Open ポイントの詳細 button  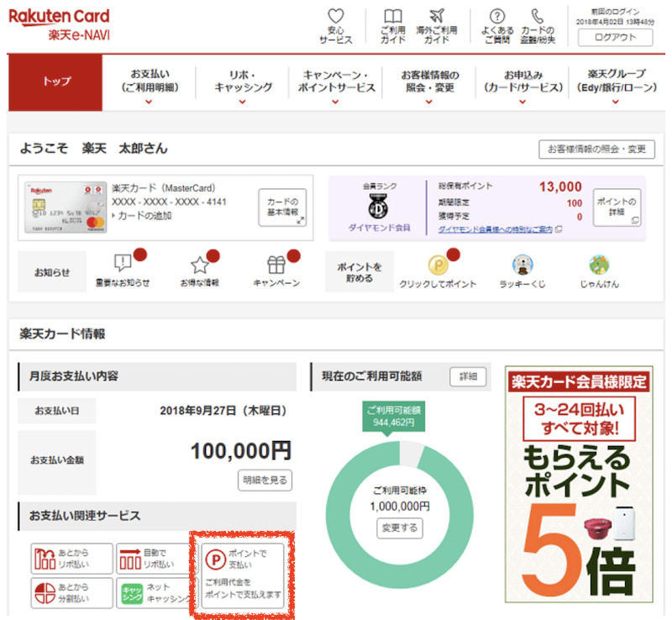(617, 208)
